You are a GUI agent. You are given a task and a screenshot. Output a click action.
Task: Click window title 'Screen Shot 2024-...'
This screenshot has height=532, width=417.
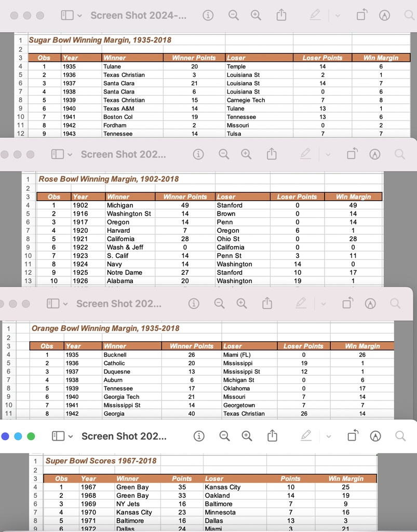click(x=138, y=15)
